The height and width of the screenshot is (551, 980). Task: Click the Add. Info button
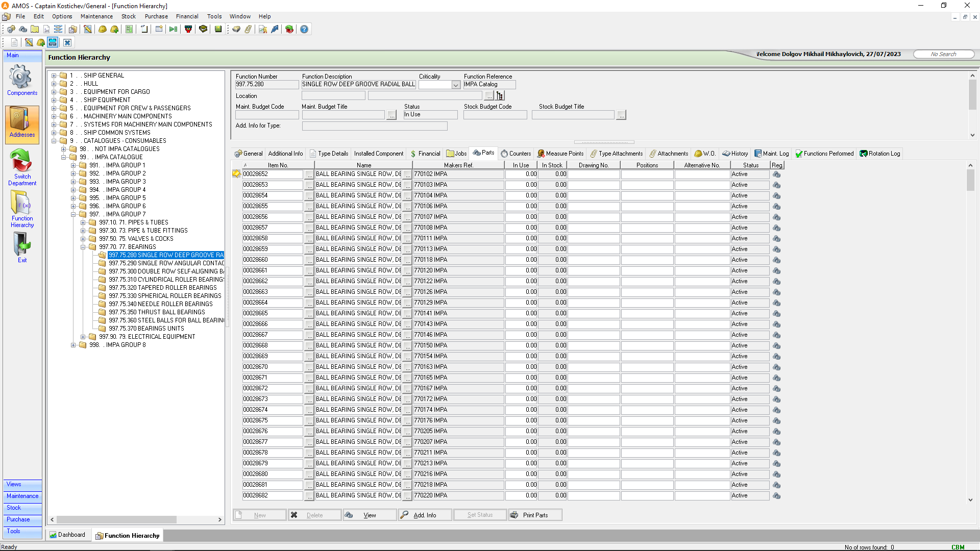425,515
